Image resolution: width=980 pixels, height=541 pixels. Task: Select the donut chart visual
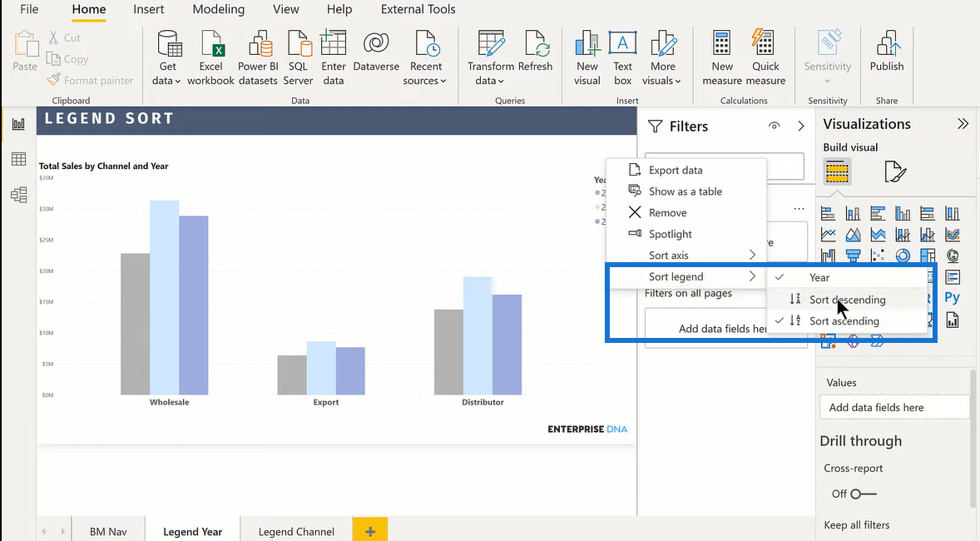tap(903, 256)
